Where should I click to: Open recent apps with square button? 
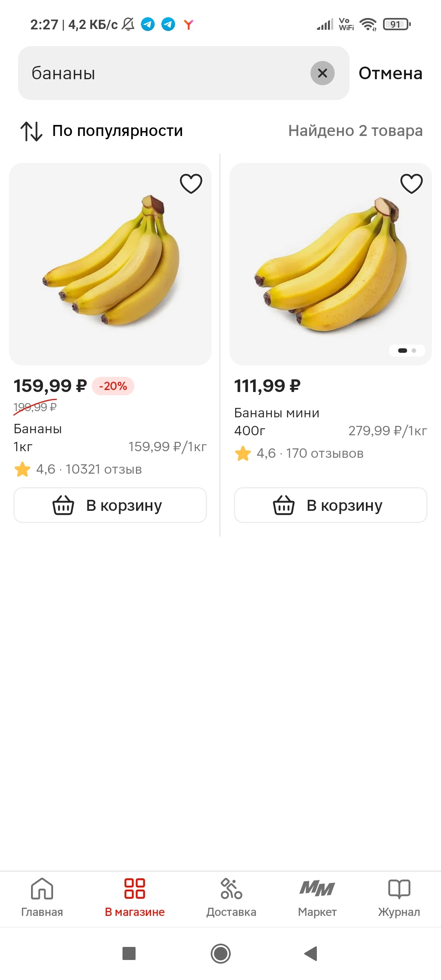click(x=129, y=954)
